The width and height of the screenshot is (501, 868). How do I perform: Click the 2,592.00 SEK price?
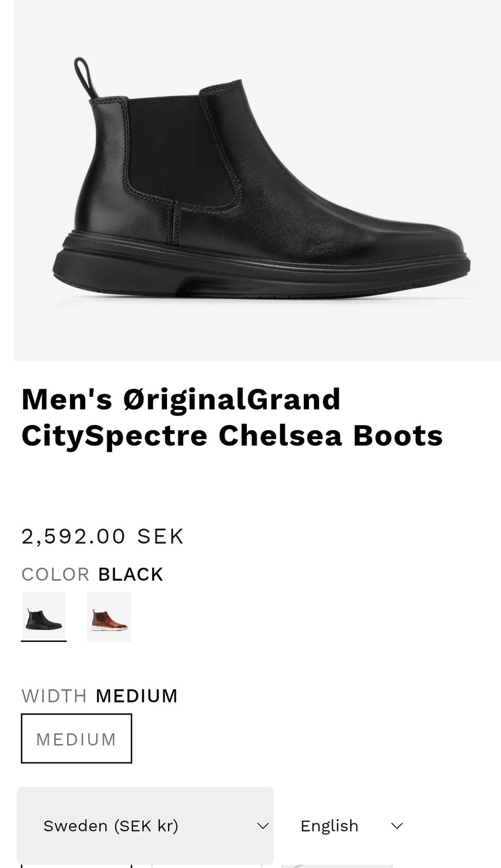pyautogui.click(x=102, y=536)
